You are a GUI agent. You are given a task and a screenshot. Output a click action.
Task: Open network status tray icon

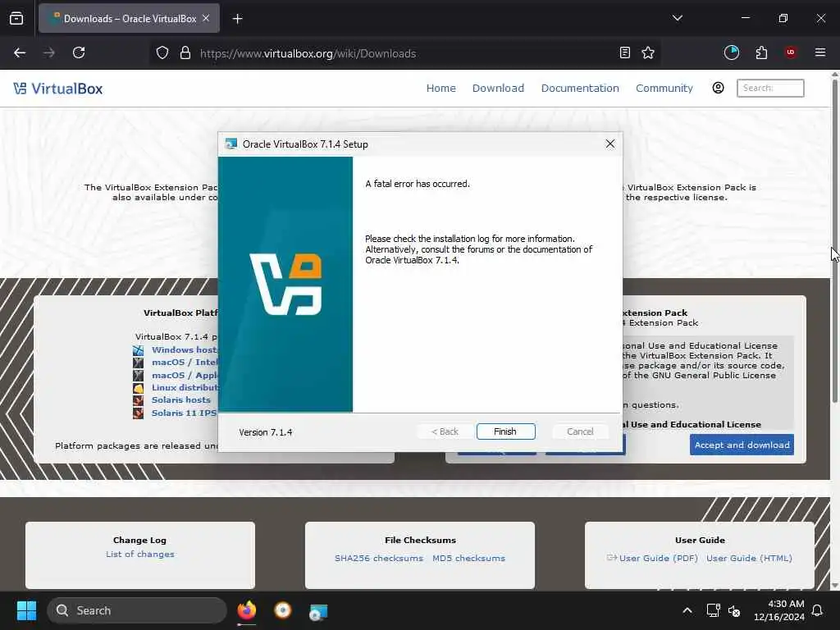(713, 610)
